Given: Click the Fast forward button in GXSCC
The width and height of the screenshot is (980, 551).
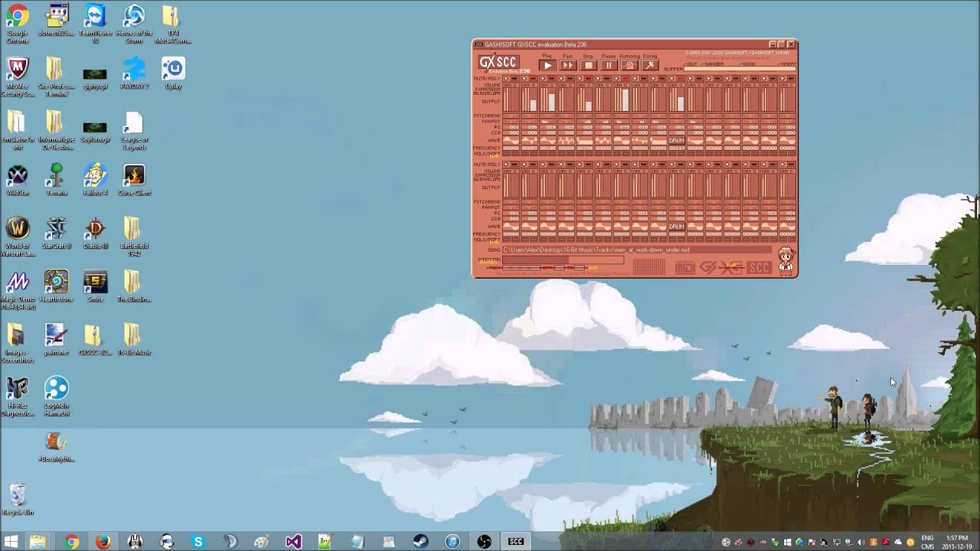Looking at the screenshot, I should click(x=568, y=65).
